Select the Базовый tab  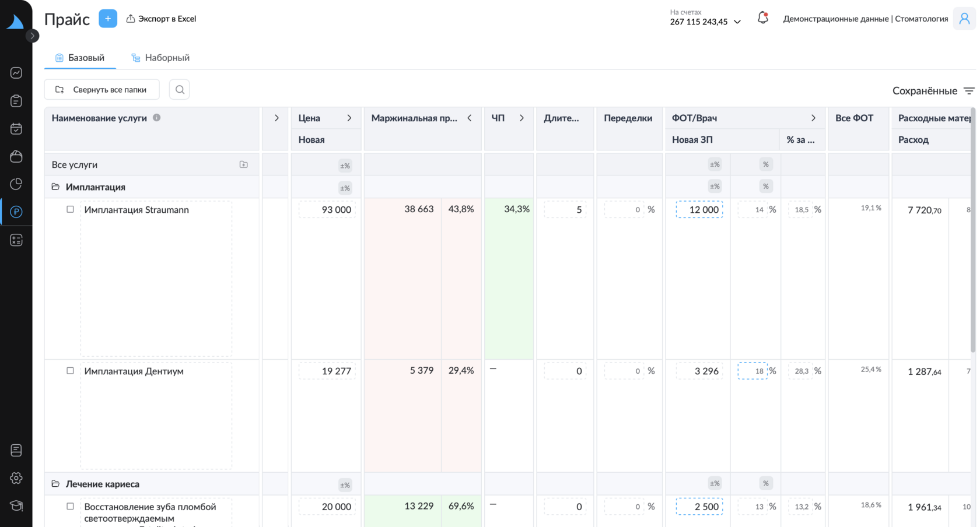coord(80,58)
